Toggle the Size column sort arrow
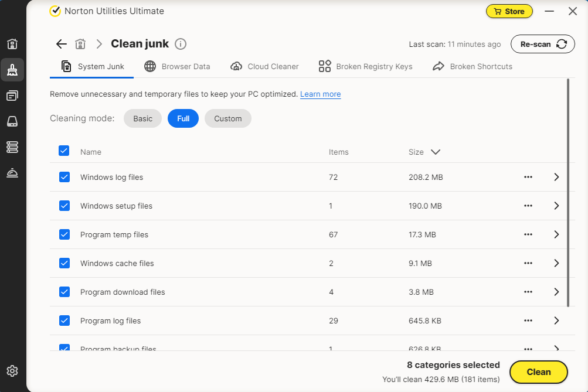The width and height of the screenshot is (588, 392). [435, 152]
